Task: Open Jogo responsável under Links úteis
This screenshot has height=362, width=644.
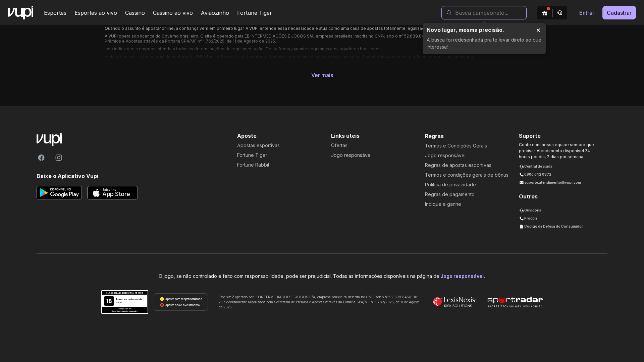Action: (x=351, y=155)
